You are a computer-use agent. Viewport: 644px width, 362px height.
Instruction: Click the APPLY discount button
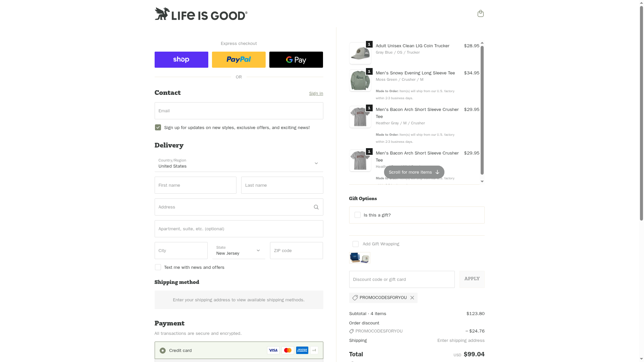point(472,279)
